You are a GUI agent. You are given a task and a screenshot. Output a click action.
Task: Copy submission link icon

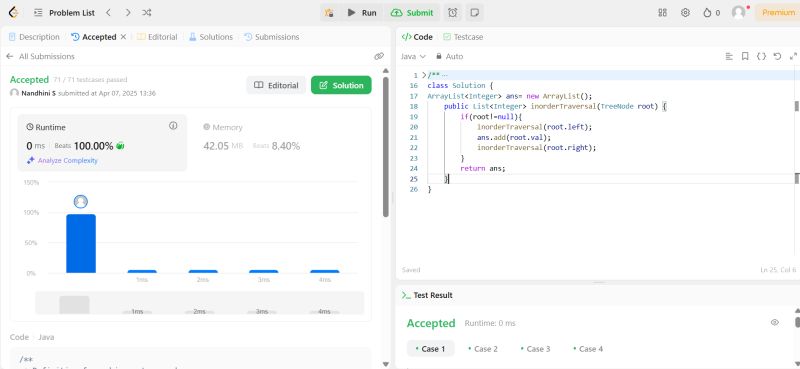tap(379, 56)
